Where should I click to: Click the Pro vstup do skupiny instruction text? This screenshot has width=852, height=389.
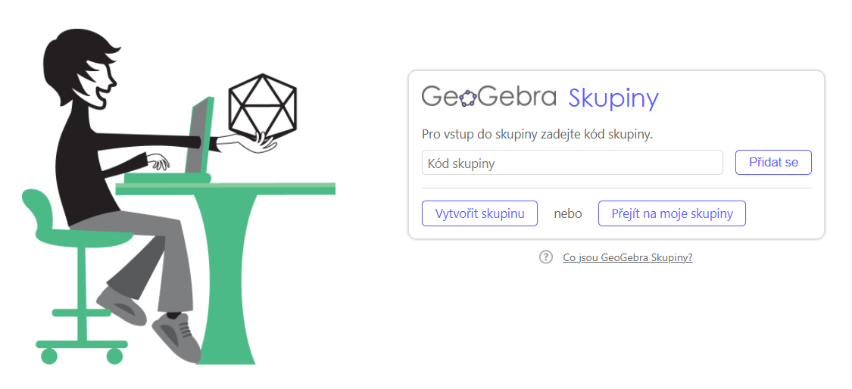click(537, 135)
